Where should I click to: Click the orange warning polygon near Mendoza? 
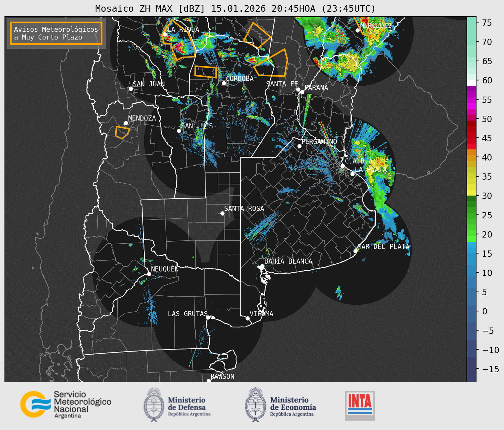click(122, 132)
